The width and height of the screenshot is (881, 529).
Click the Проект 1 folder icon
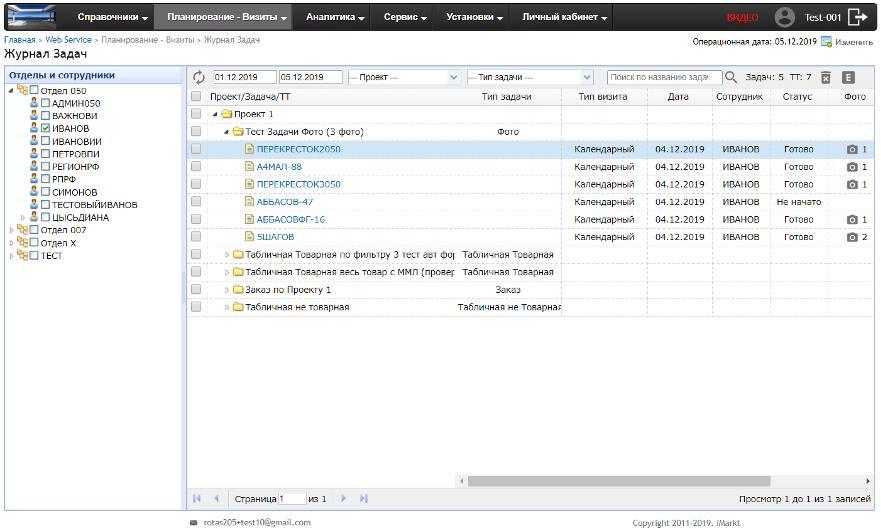coord(227,114)
